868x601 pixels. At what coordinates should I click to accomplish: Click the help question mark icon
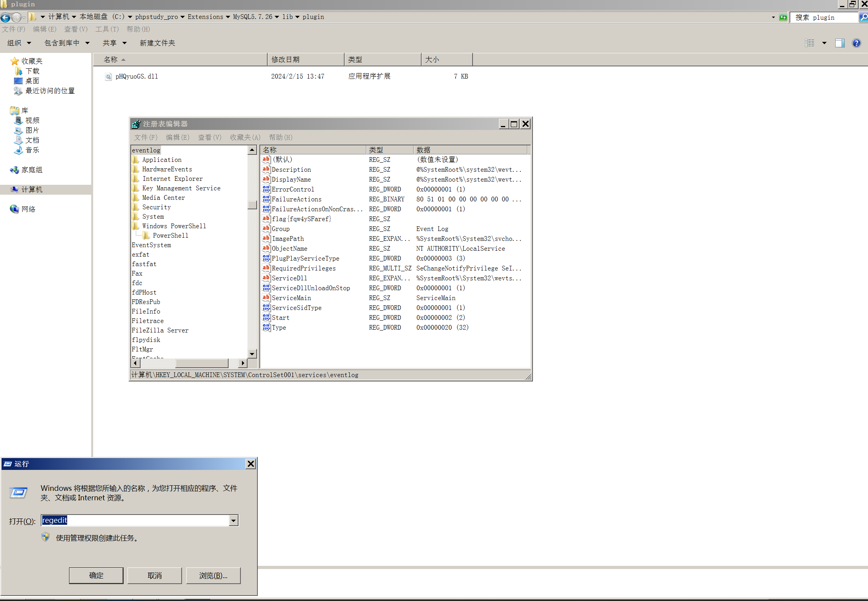tap(856, 43)
